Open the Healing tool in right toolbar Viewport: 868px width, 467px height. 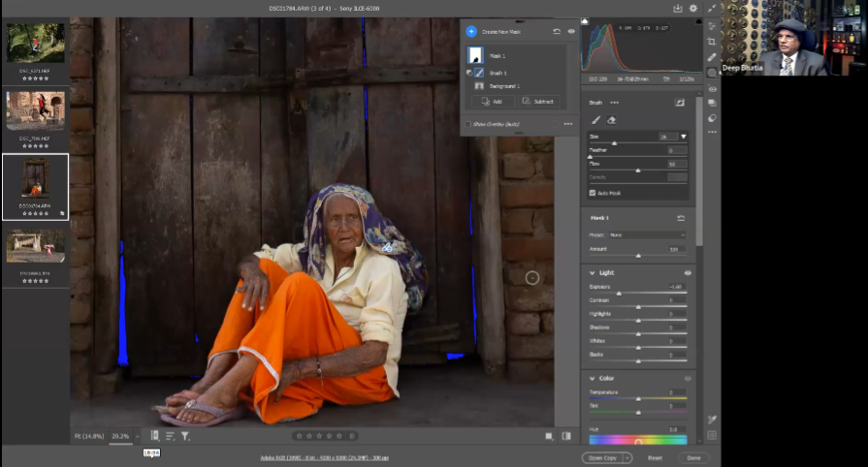pyautogui.click(x=712, y=57)
